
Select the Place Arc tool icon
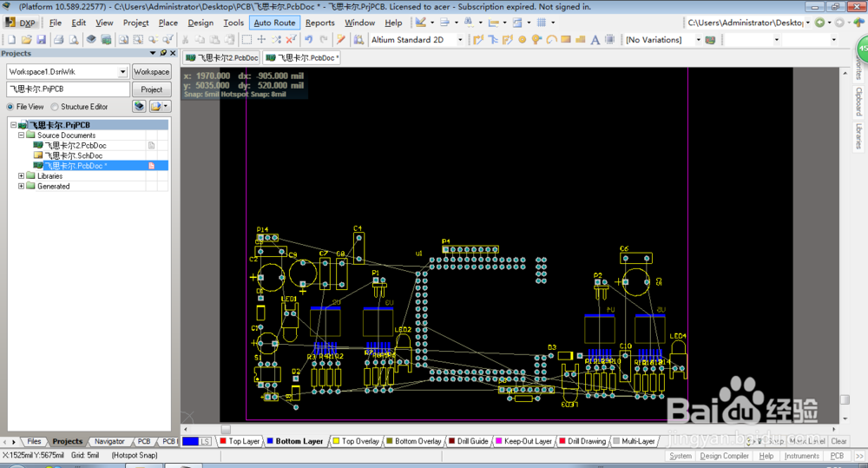pyautogui.click(x=551, y=40)
